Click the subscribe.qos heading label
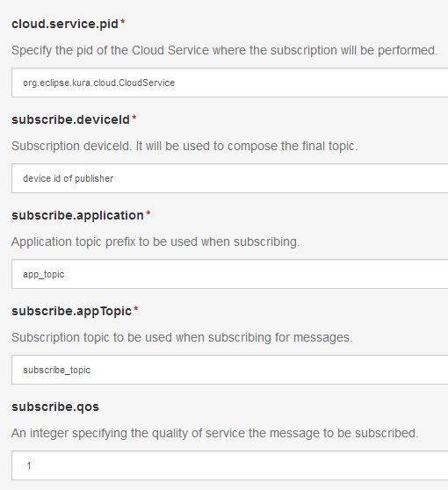Viewport: 448px width, 490px height. point(55,407)
